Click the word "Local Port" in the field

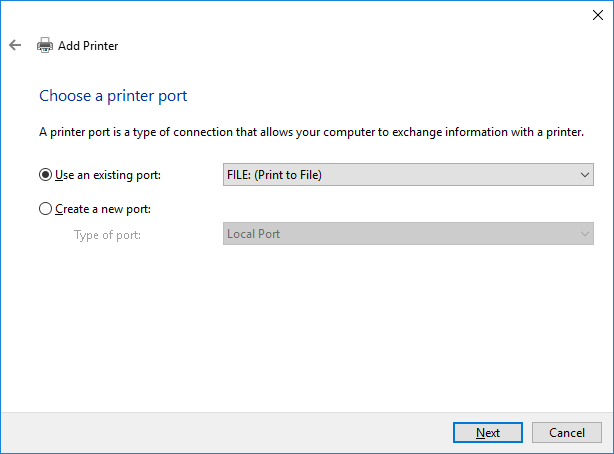coord(254,234)
